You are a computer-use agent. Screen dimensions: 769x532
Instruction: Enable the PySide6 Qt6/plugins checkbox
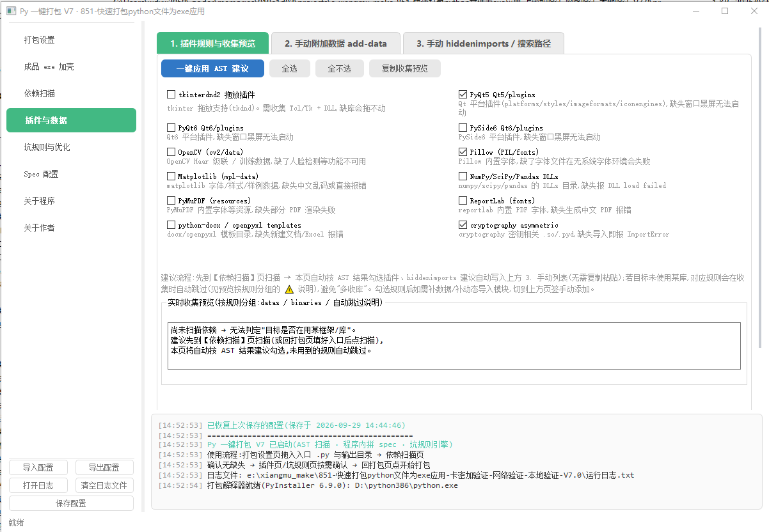pos(463,128)
